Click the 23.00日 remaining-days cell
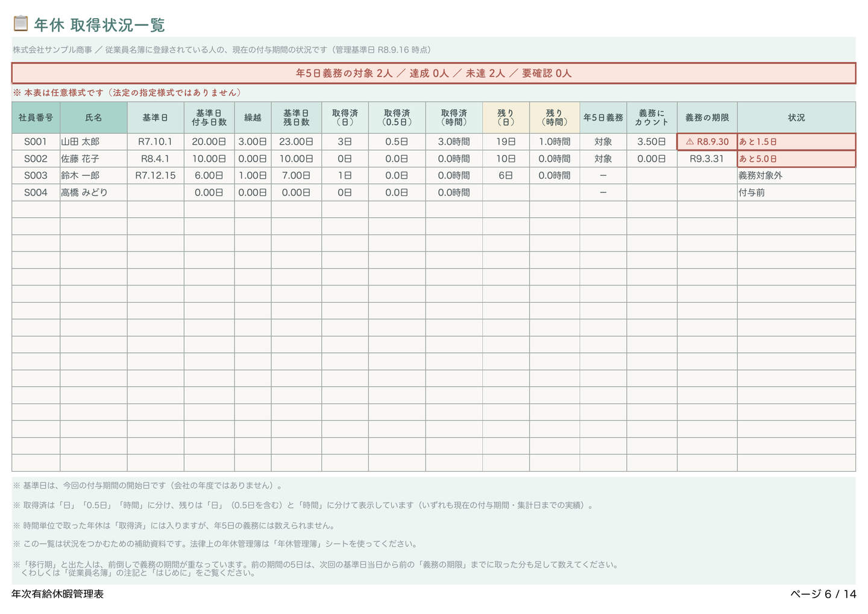Image resolution: width=868 pixels, height=614 pixels. click(296, 142)
